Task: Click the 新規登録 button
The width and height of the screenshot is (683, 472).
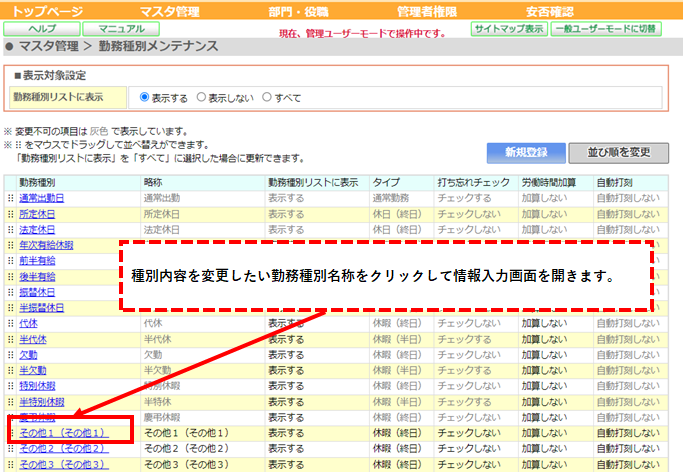Action: tap(526, 153)
